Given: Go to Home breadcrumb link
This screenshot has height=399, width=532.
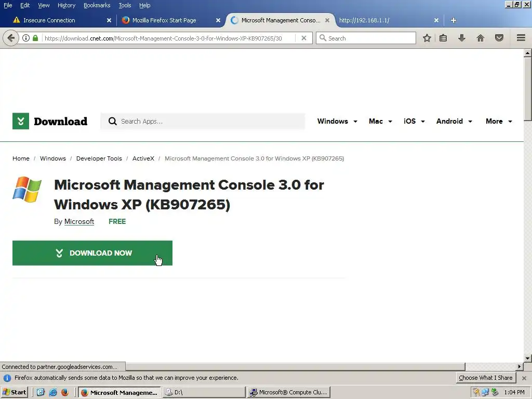Looking at the screenshot, I should pyautogui.click(x=21, y=158).
